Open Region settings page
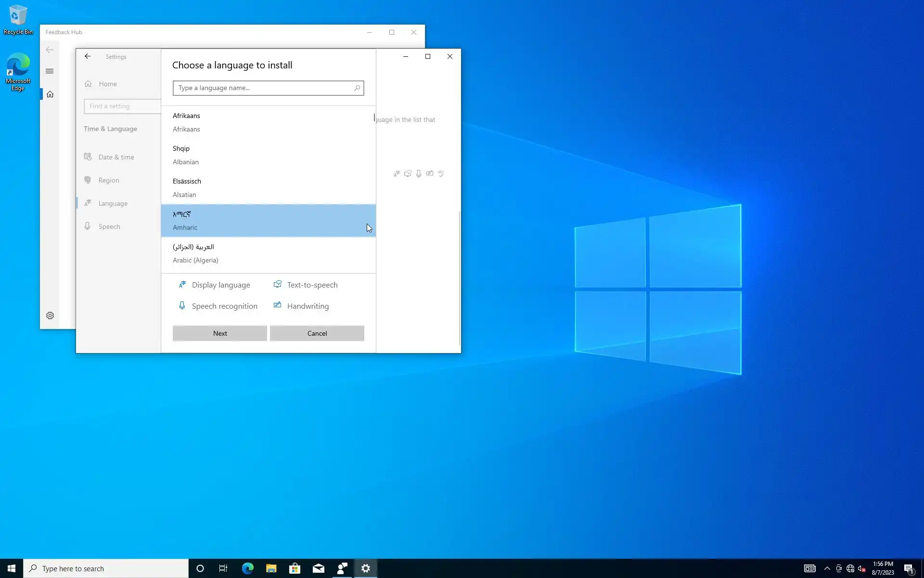 [x=108, y=180]
